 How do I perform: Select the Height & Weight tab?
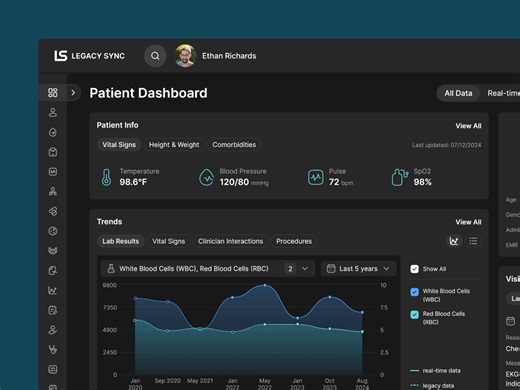point(174,145)
